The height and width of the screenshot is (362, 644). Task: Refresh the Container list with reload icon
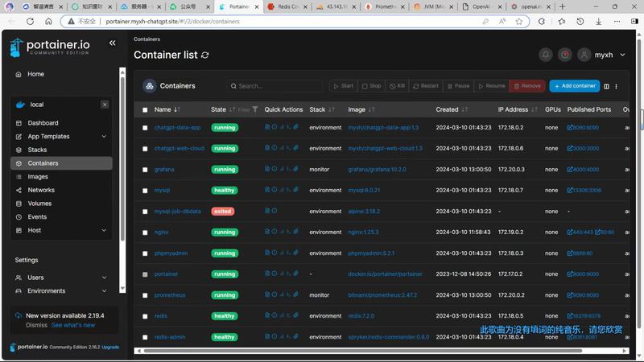205,55
